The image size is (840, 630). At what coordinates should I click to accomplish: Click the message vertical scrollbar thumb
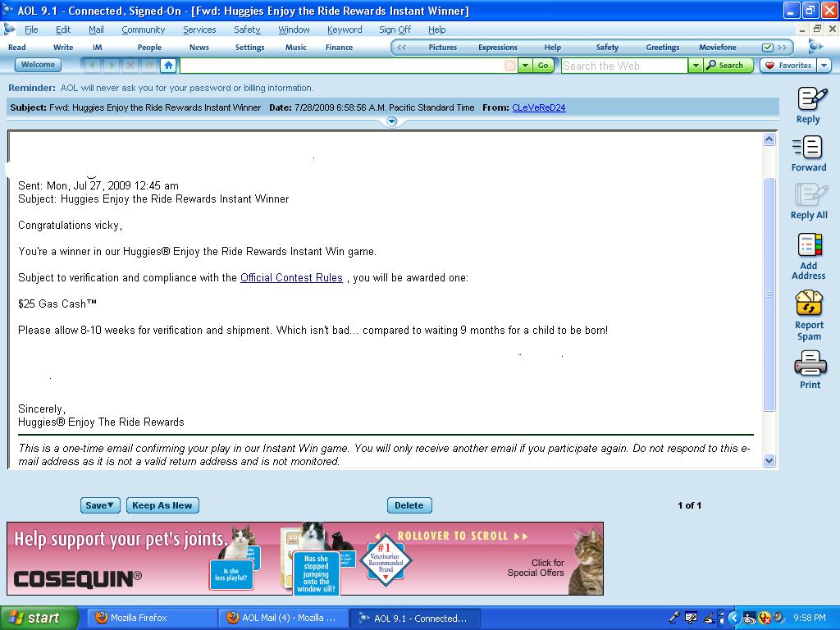point(769,294)
